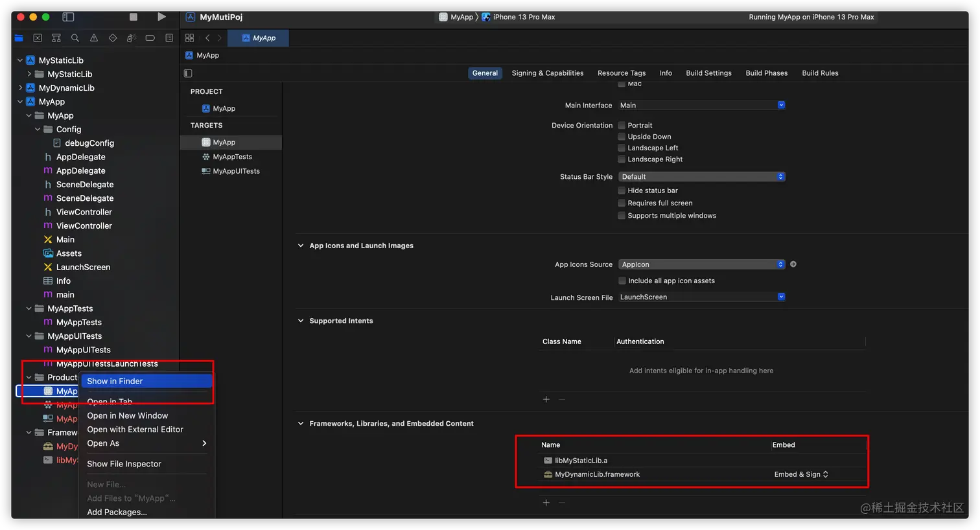Select libMyStaticLib.a library row

click(x=704, y=461)
